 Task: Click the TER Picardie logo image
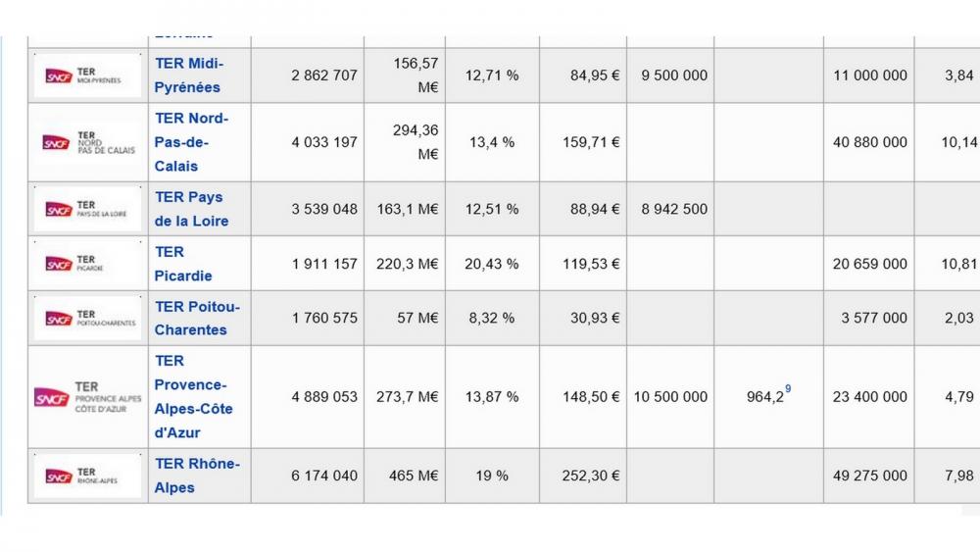coord(87,264)
